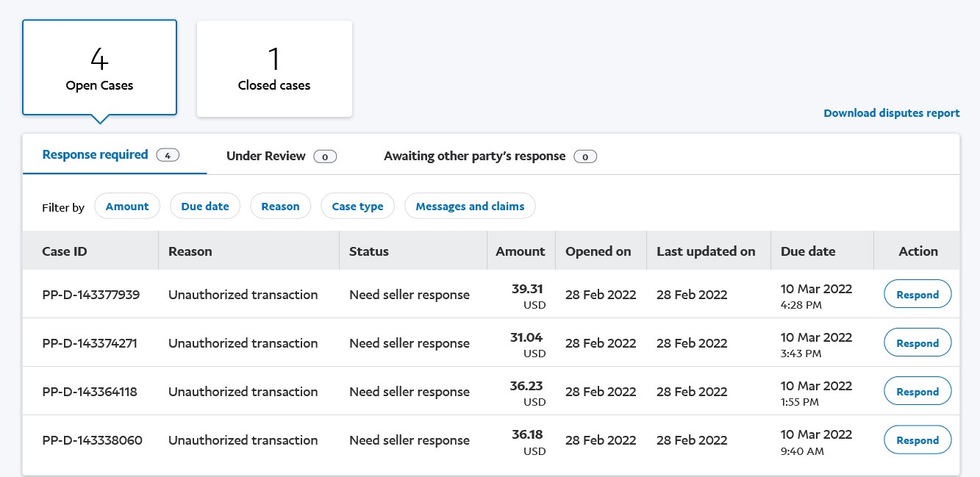The width and height of the screenshot is (980, 477).
Task: Click the Awaiting response count badge
Action: [585, 157]
